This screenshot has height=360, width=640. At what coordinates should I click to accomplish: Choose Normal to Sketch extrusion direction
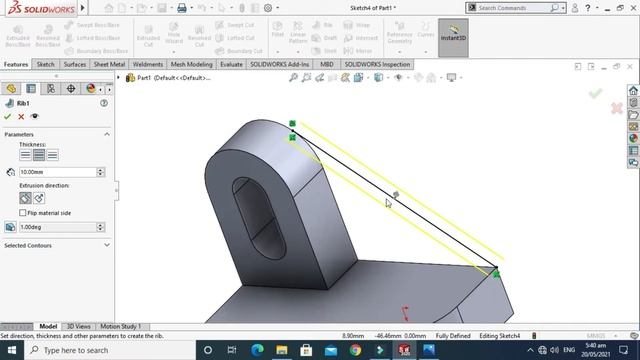tap(39, 198)
